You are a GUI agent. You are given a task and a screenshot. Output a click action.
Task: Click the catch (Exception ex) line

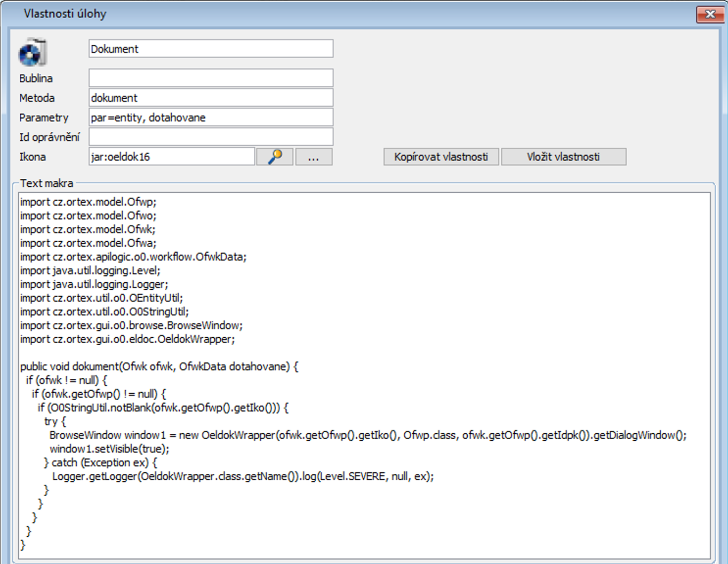click(x=101, y=463)
